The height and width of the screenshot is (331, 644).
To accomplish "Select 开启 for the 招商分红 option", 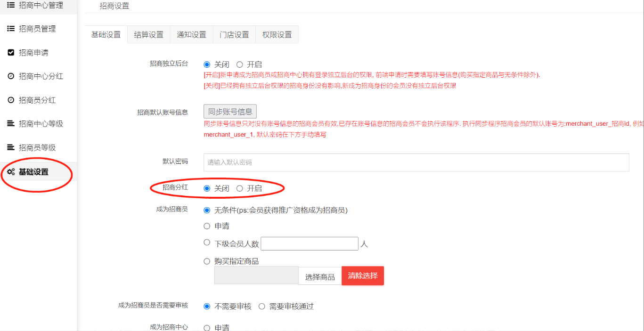I will (240, 188).
